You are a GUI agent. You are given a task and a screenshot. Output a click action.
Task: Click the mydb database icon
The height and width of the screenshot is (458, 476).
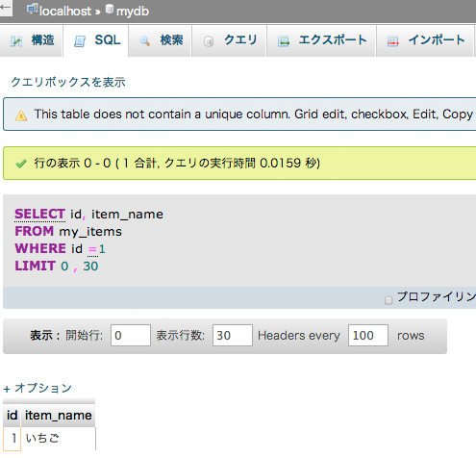110,9
